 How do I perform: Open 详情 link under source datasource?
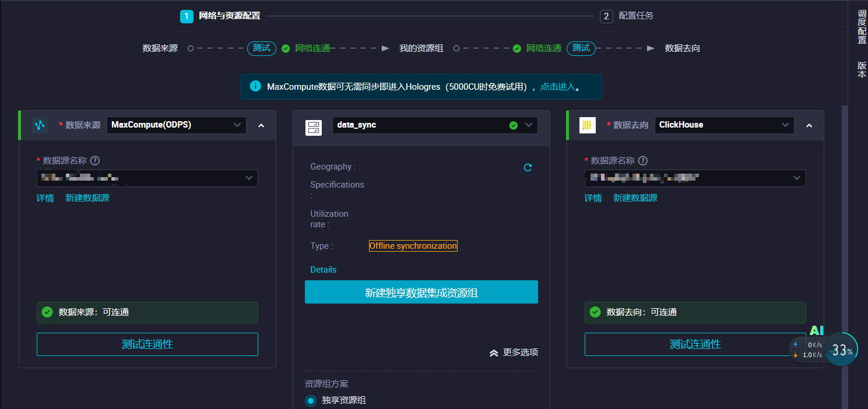[x=45, y=198]
